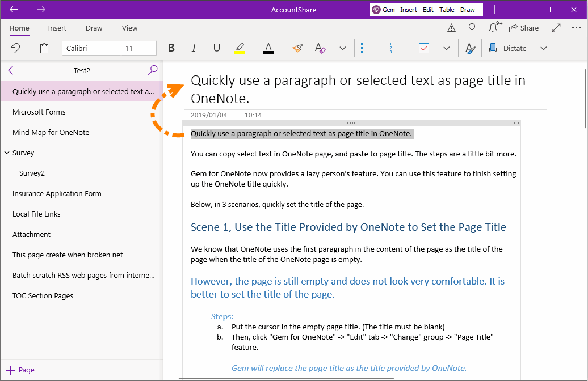This screenshot has height=381, width=588.
Task: Open the Gem add-in Insert menu
Action: pos(409,10)
